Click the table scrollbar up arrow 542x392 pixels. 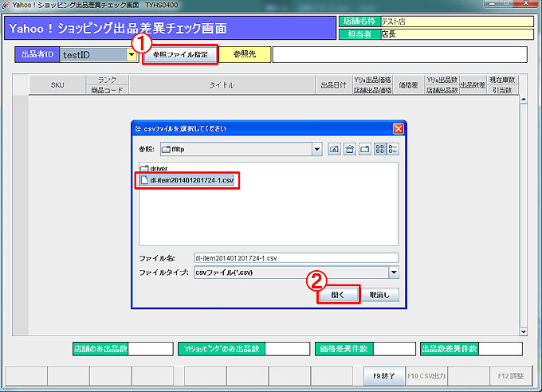524,100
